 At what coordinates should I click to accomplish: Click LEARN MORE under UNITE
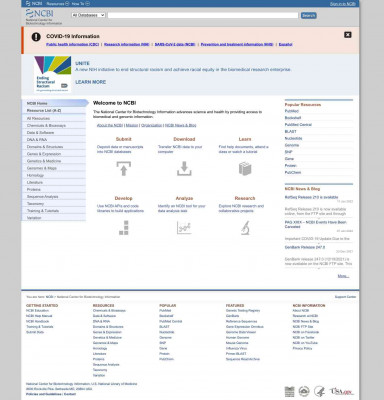click(x=91, y=82)
